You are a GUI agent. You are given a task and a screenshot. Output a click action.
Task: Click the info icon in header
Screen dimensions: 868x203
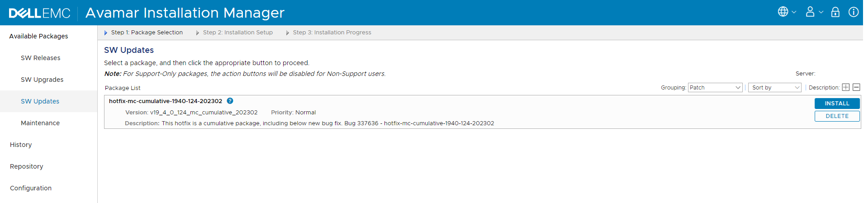[853, 12]
